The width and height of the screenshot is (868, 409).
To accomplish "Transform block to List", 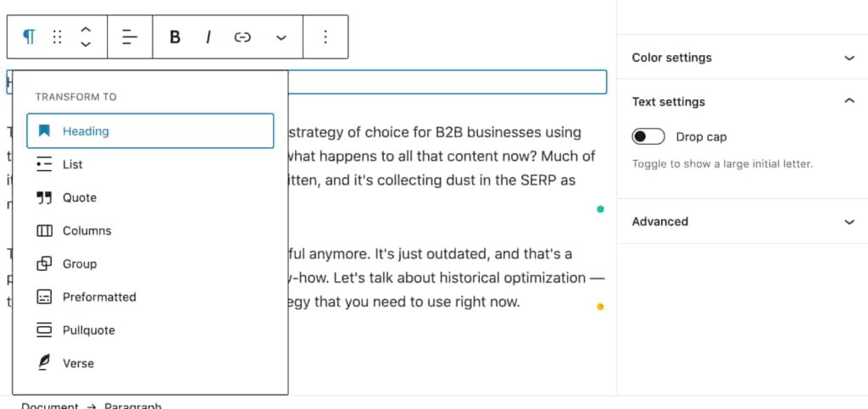I will (72, 164).
